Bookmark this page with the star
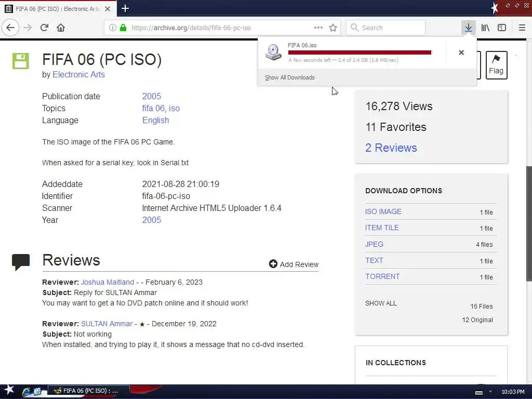 333,28
